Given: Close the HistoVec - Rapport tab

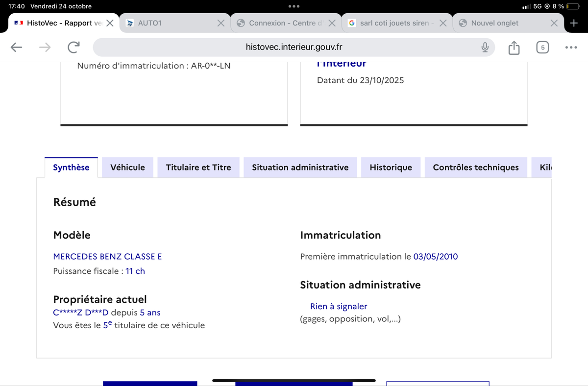Looking at the screenshot, I should pos(110,23).
